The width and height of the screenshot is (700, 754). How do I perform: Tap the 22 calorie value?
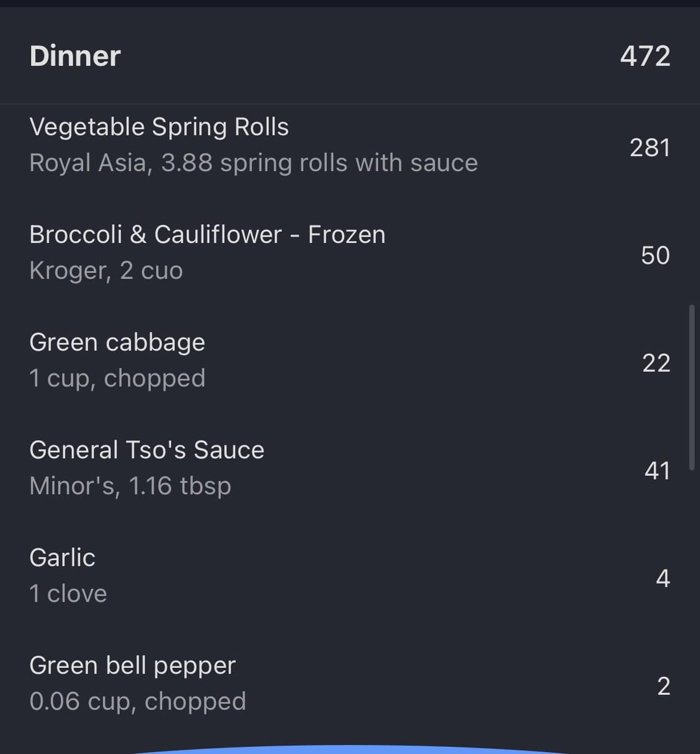655,363
